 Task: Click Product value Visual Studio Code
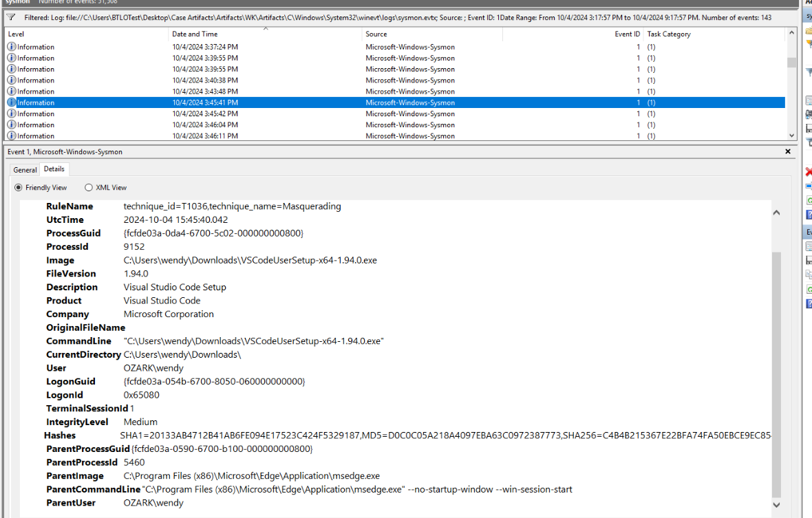162,300
